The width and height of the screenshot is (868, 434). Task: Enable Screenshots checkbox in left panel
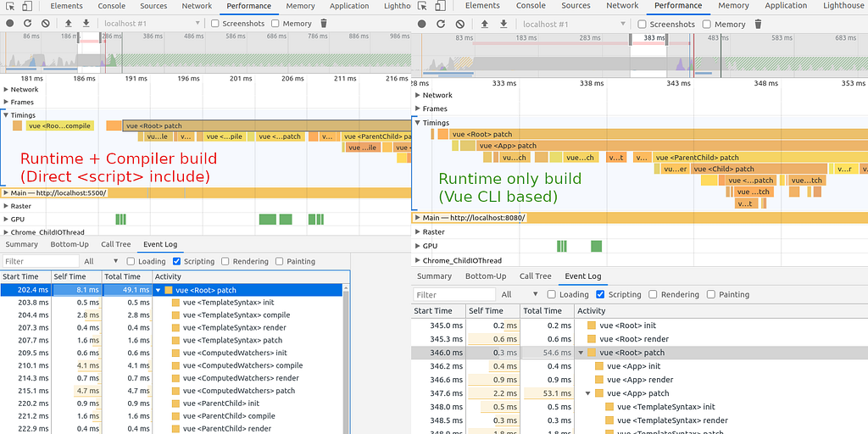click(x=215, y=23)
